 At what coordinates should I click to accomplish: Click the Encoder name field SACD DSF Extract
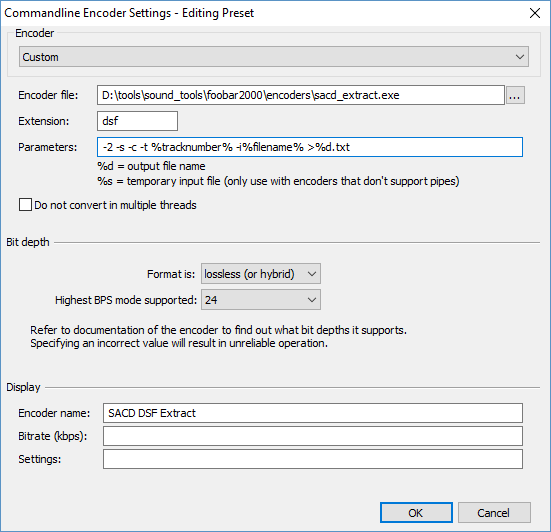pos(313,413)
